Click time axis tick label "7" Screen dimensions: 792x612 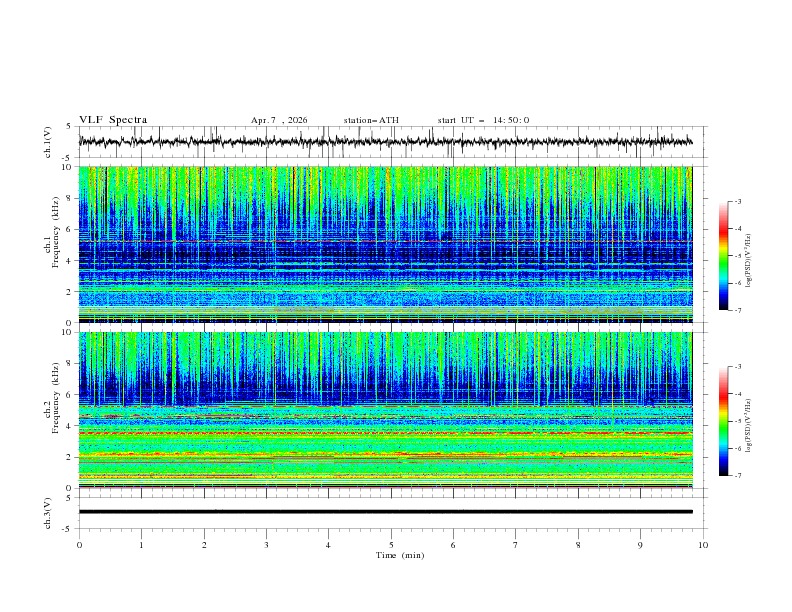tap(516, 545)
